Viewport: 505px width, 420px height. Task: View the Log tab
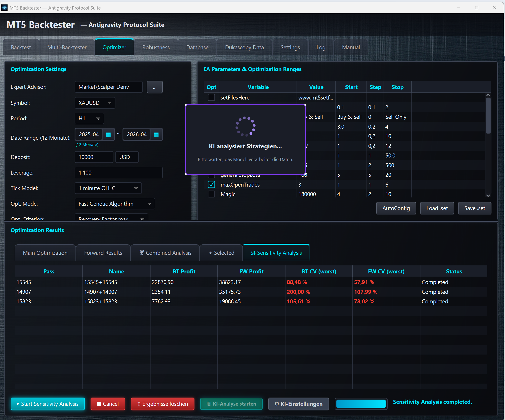point(321,47)
